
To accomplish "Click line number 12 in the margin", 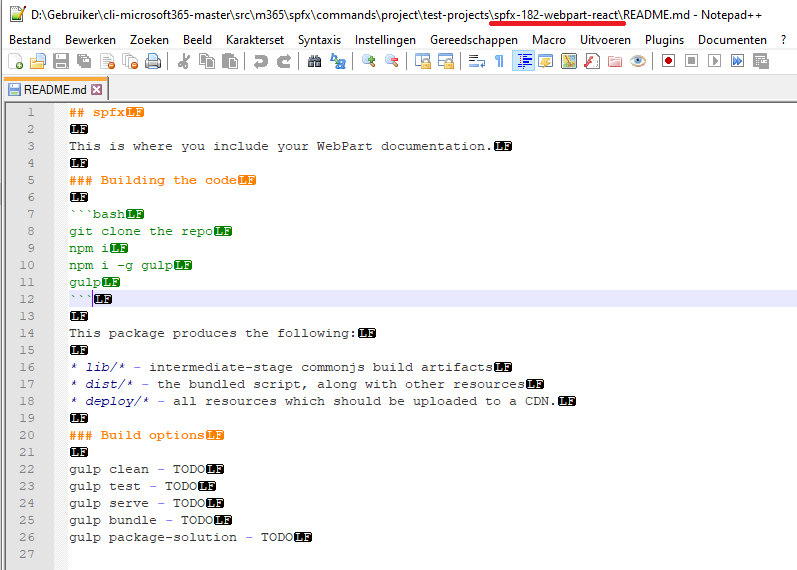I will point(27,299).
